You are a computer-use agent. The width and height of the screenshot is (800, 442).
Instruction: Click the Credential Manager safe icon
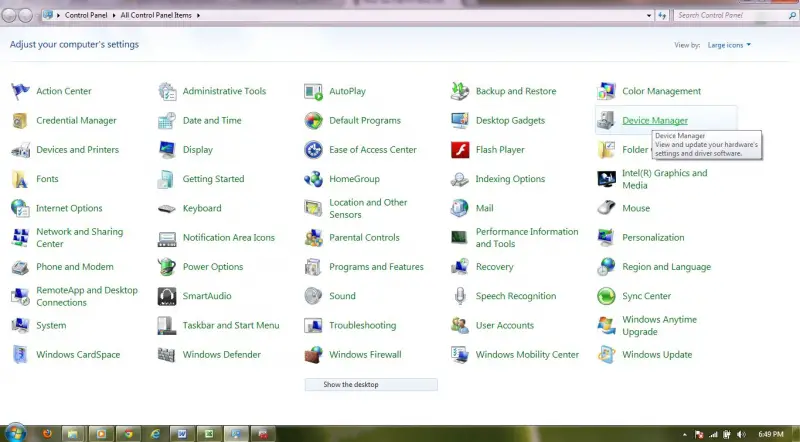tap(20, 120)
